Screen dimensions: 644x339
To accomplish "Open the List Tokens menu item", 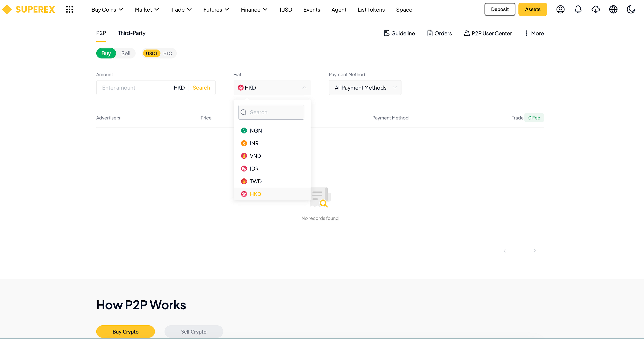I will (x=371, y=10).
